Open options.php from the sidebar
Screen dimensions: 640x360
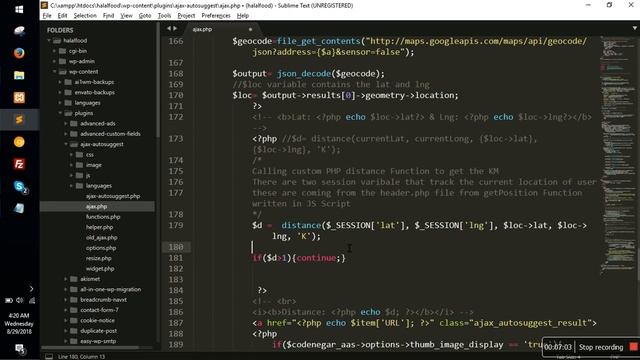tap(101, 248)
